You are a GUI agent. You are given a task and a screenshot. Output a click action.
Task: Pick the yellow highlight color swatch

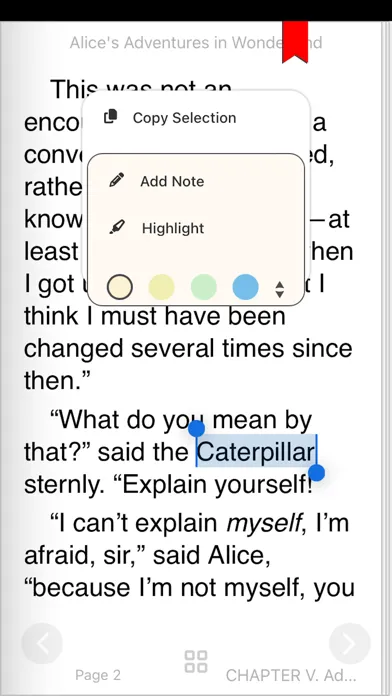coord(161,287)
